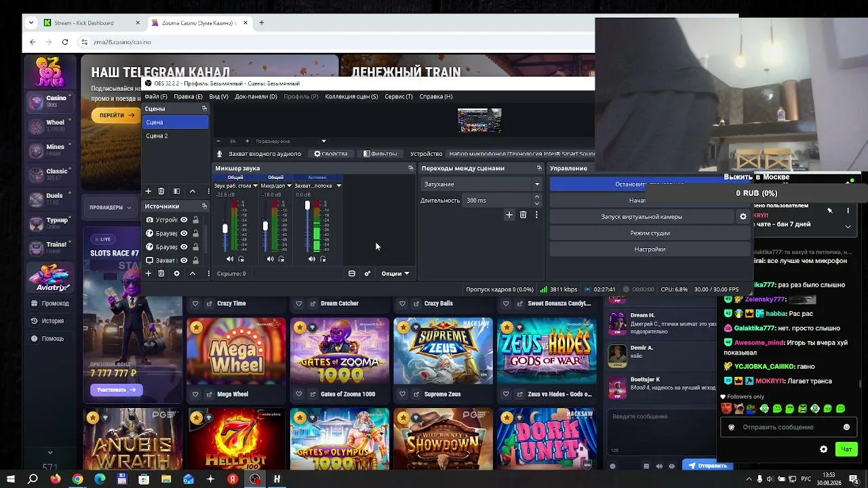Open the Вид (V) menu in OBS
The height and width of the screenshot is (488, 868).
218,96
